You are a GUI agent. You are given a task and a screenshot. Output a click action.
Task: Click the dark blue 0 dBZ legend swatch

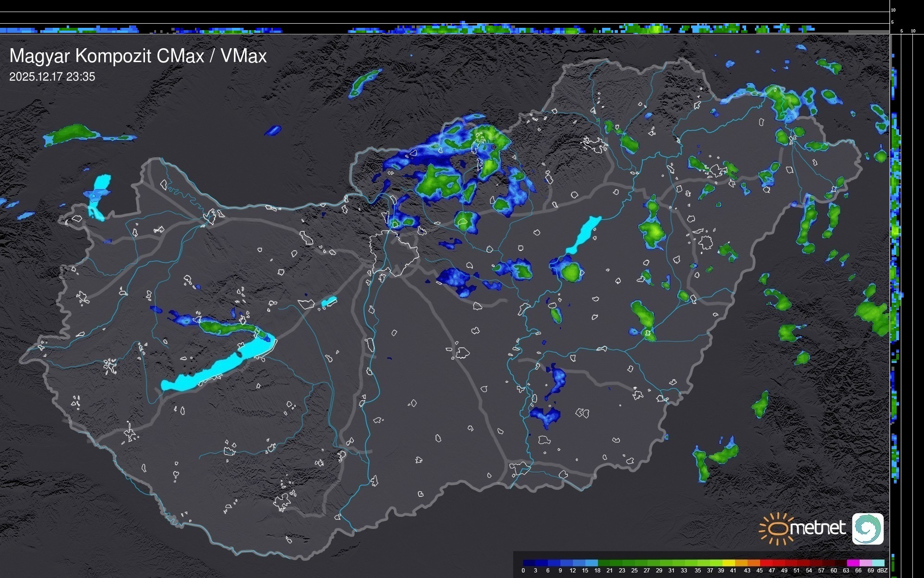pos(529,563)
